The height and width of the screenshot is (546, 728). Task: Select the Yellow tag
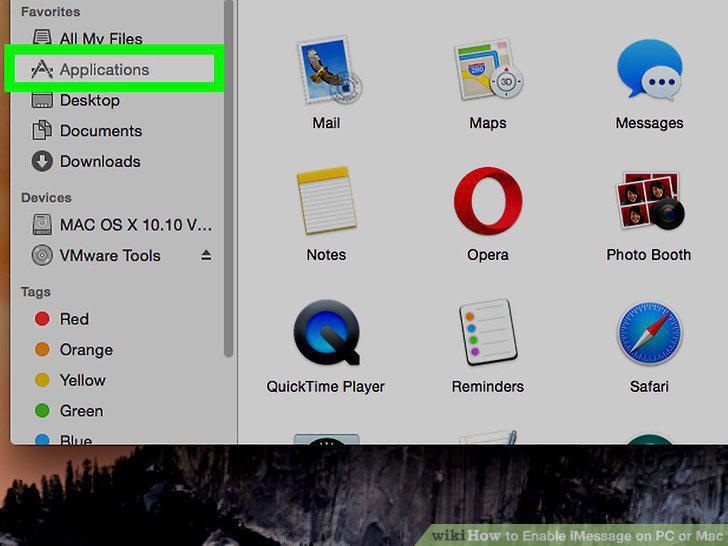[70, 380]
